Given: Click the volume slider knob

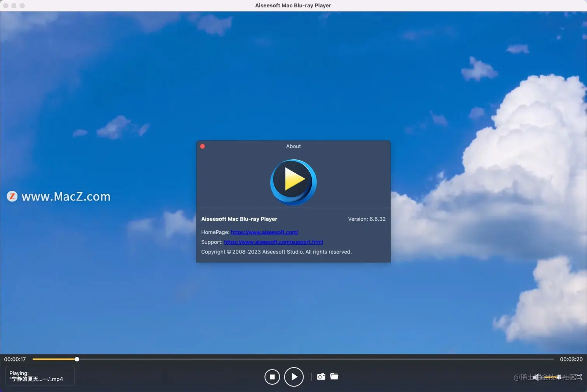Looking at the screenshot, I should pos(559,377).
